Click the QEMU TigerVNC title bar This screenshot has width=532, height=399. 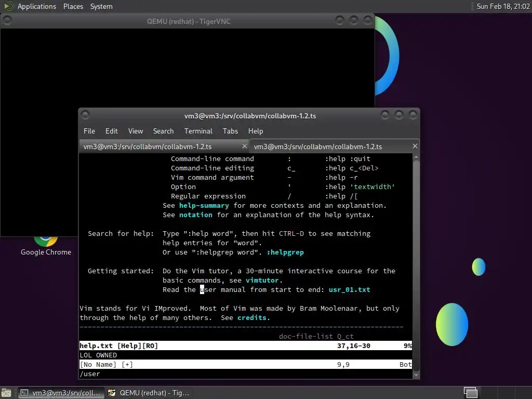click(188, 21)
